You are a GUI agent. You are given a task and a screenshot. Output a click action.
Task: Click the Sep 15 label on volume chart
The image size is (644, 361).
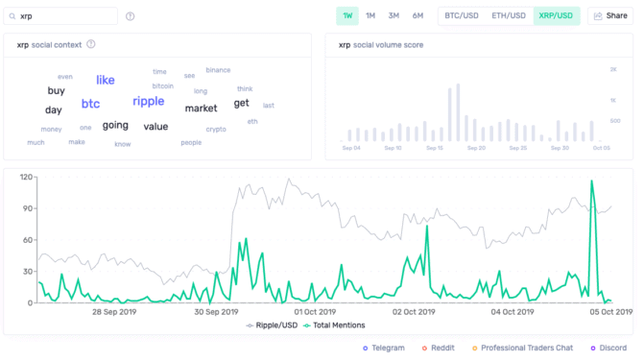click(435, 148)
